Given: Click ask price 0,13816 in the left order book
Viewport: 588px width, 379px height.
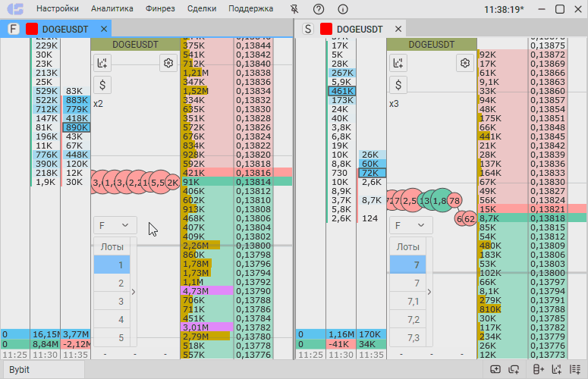Looking at the screenshot, I should [x=253, y=173].
